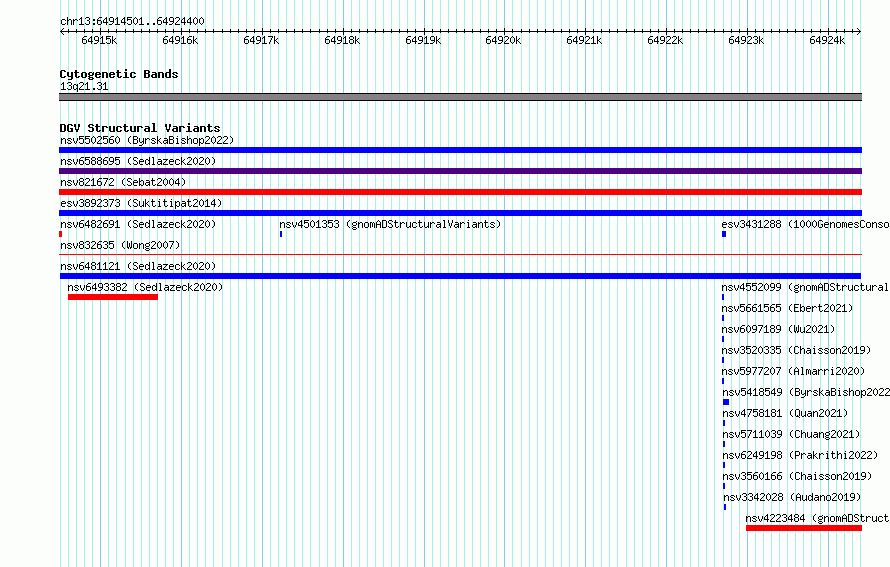Select the thick red bar under nsv821672
The width and height of the screenshot is (890, 567).
click(x=460, y=192)
